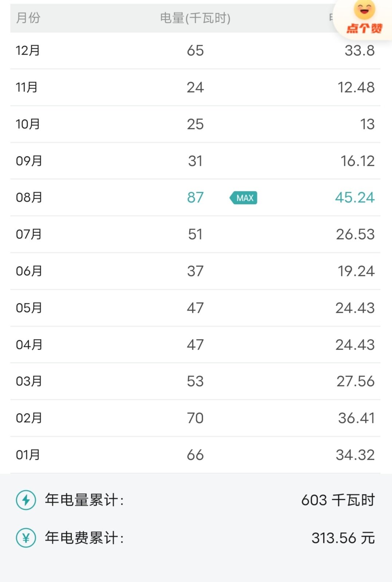The image size is (392, 582).
Task: Click the 45.24 fee amount
Action: pos(355,198)
